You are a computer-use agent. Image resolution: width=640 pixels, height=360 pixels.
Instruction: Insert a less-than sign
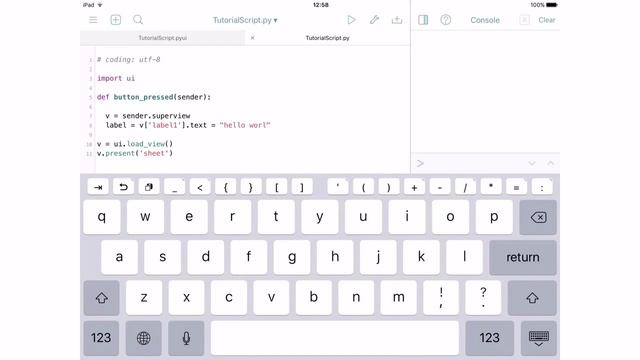point(200,187)
